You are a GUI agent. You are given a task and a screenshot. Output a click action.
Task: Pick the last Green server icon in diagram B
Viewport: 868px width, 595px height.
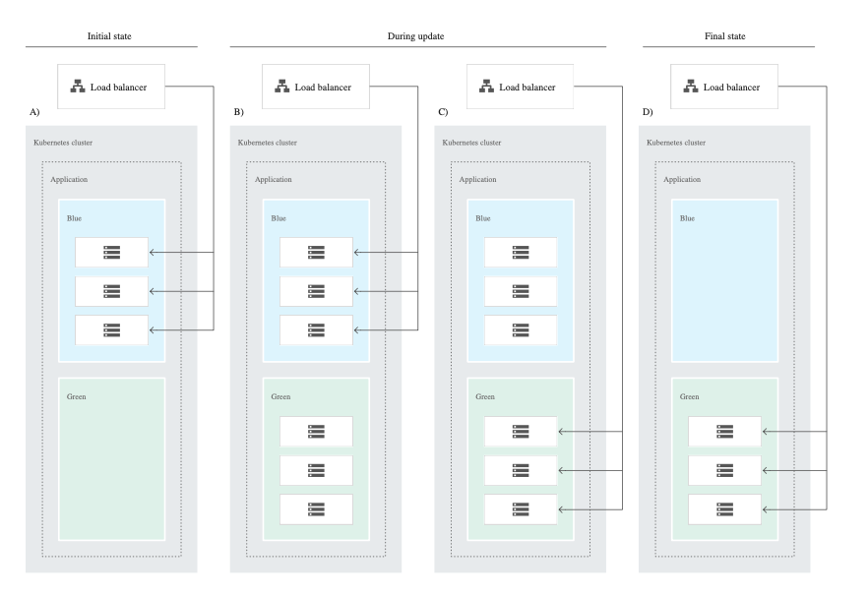coord(316,509)
